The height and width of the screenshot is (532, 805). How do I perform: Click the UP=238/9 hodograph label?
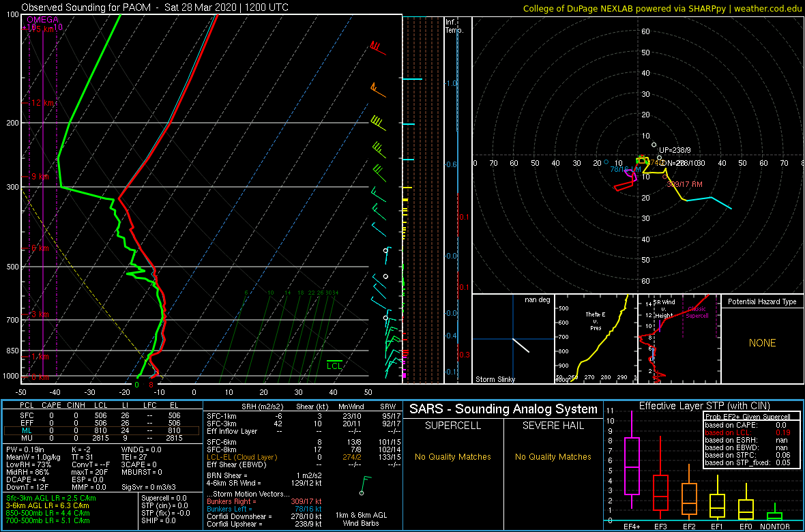[675, 150]
